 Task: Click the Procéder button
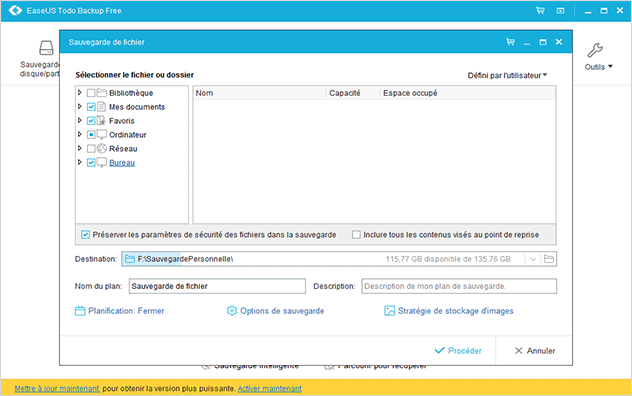pyautogui.click(x=458, y=351)
